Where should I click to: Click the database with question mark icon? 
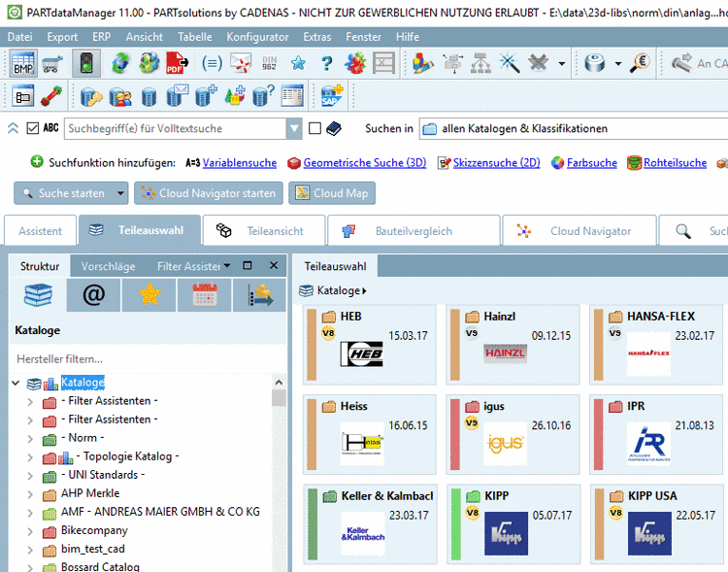(x=263, y=97)
